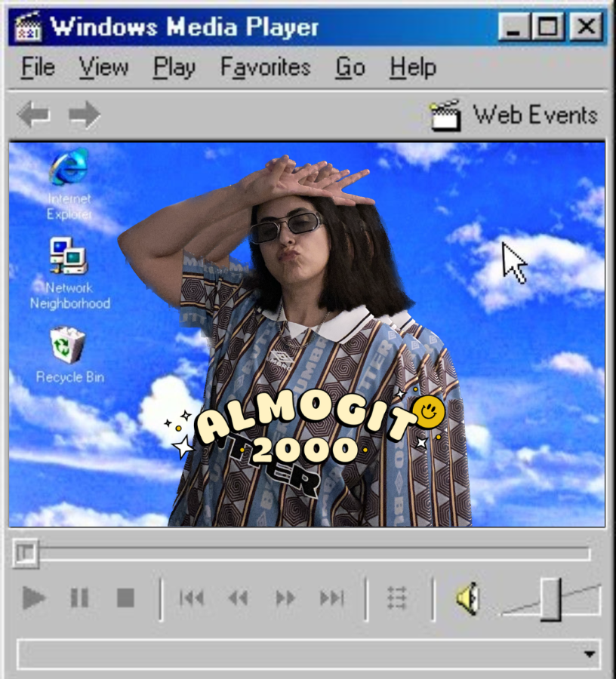616x679 pixels.
Task: Start playback with the Play button
Action: tap(34, 598)
